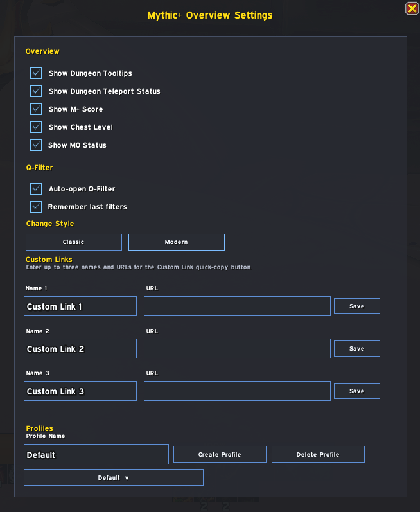This screenshot has height=512, width=420.
Task: Click the Mythic+ Overview Settings title
Action: point(210,15)
